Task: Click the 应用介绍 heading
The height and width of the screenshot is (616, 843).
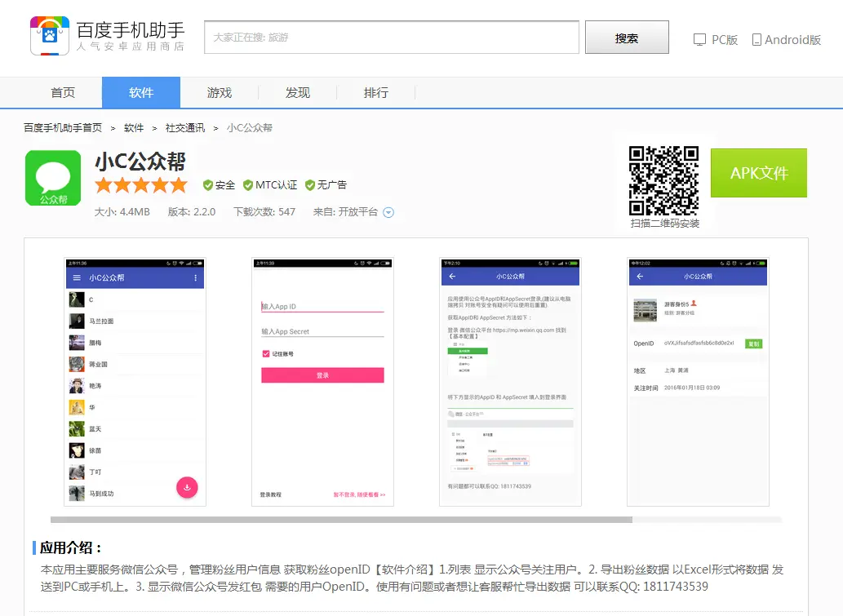Action: point(70,547)
